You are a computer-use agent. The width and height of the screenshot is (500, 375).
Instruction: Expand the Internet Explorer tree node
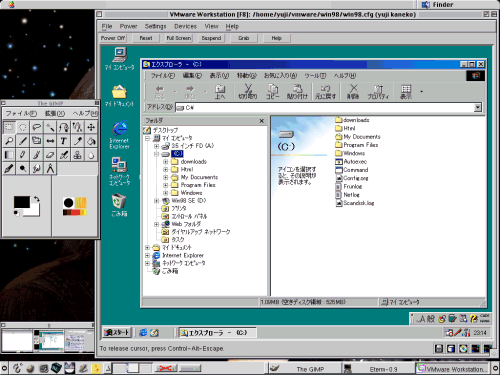click(147, 256)
